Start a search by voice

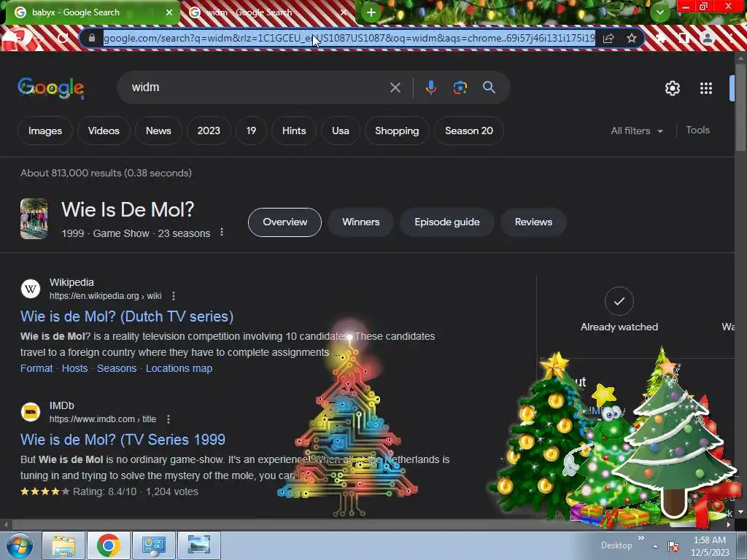click(x=430, y=87)
